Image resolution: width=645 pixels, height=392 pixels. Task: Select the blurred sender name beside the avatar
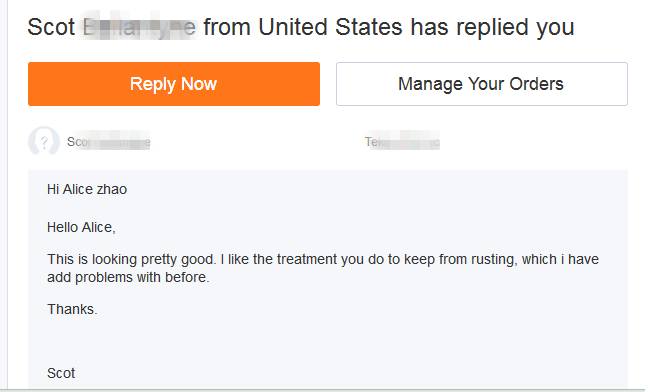(x=109, y=141)
